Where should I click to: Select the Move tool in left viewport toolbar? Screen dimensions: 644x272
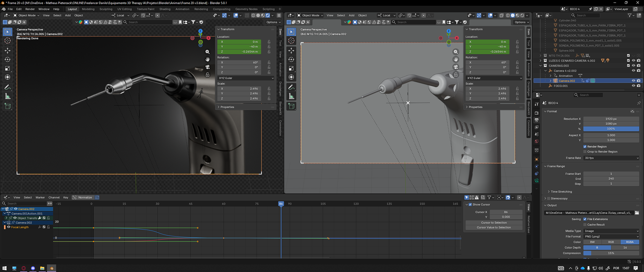point(7,50)
